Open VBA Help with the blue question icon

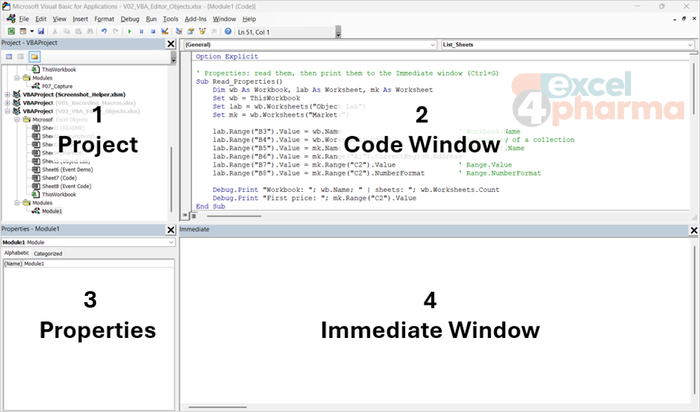point(228,31)
